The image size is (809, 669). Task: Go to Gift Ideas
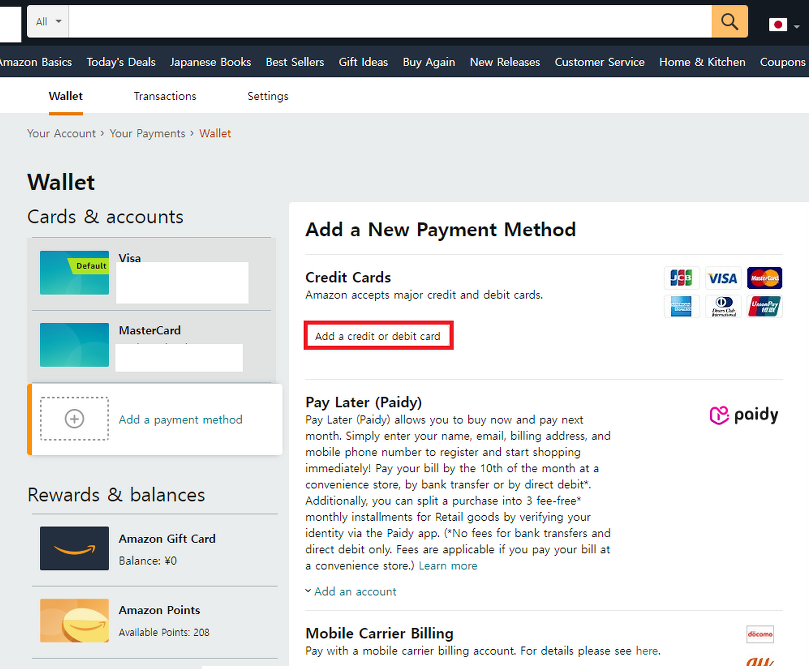363,62
